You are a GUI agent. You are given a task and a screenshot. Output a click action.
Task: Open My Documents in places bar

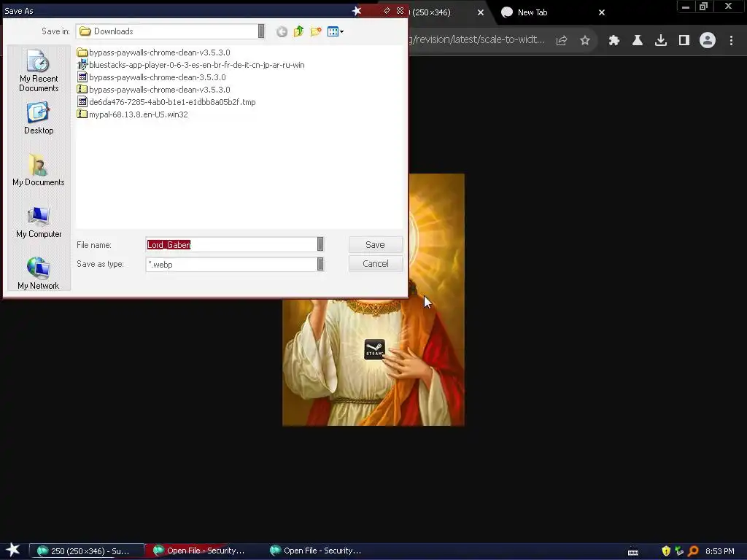coord(39,170)
